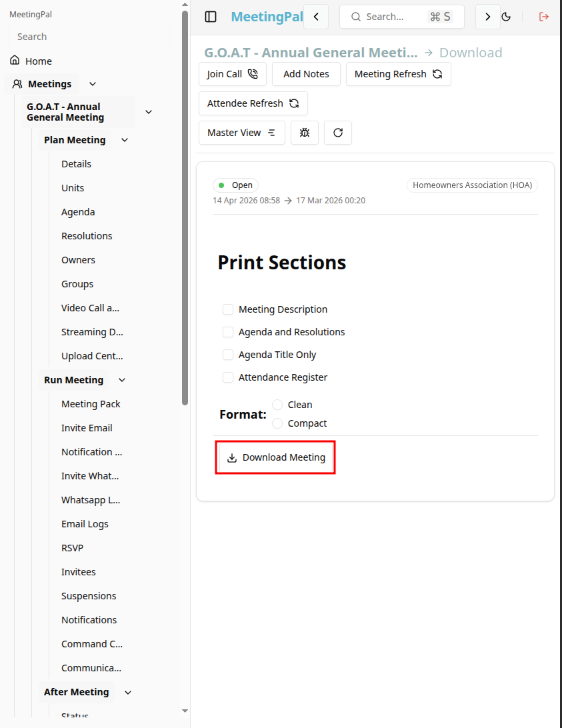Open Command C... item in sidebar
The width and height of the screenshot is (562, 728).
click(92, 644)
